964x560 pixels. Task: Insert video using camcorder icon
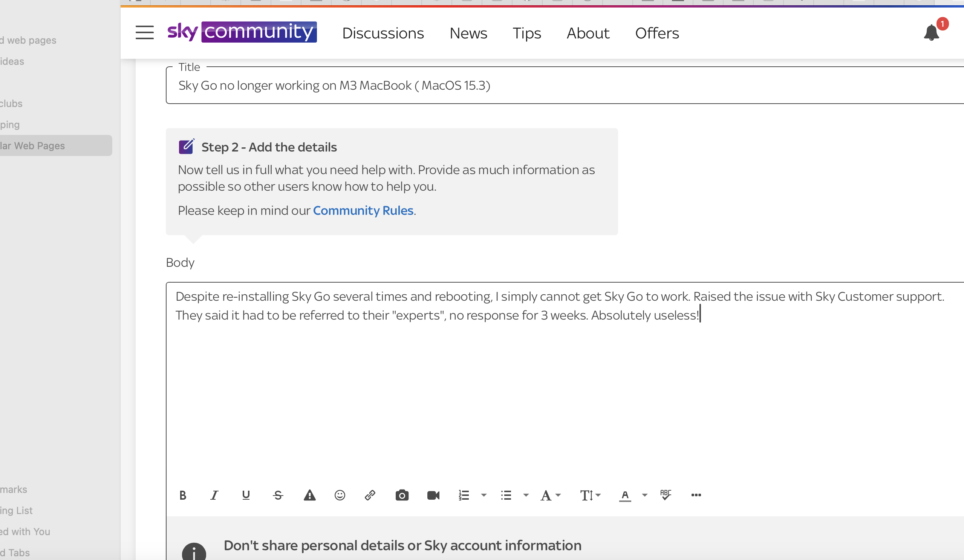click(433, 495)
